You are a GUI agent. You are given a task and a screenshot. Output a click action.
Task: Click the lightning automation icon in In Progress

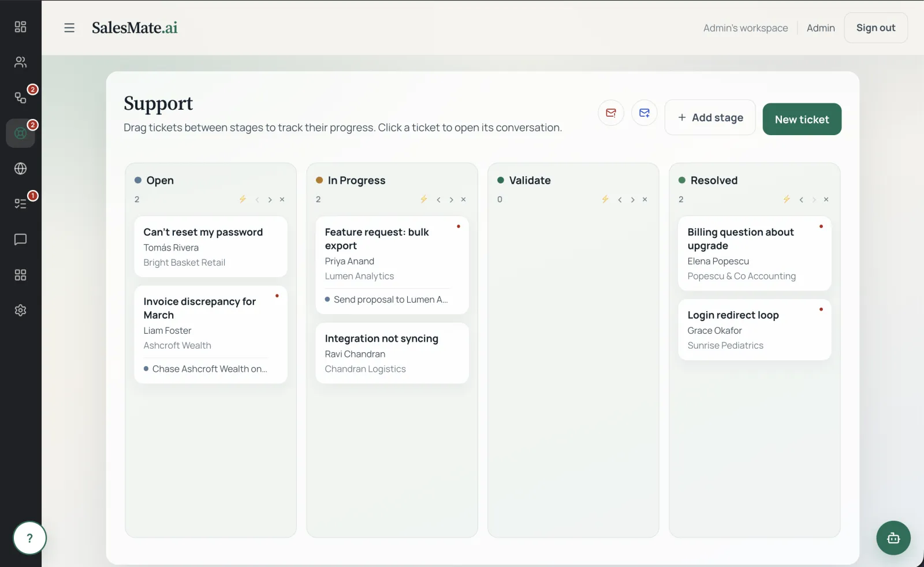coord(424,199)
